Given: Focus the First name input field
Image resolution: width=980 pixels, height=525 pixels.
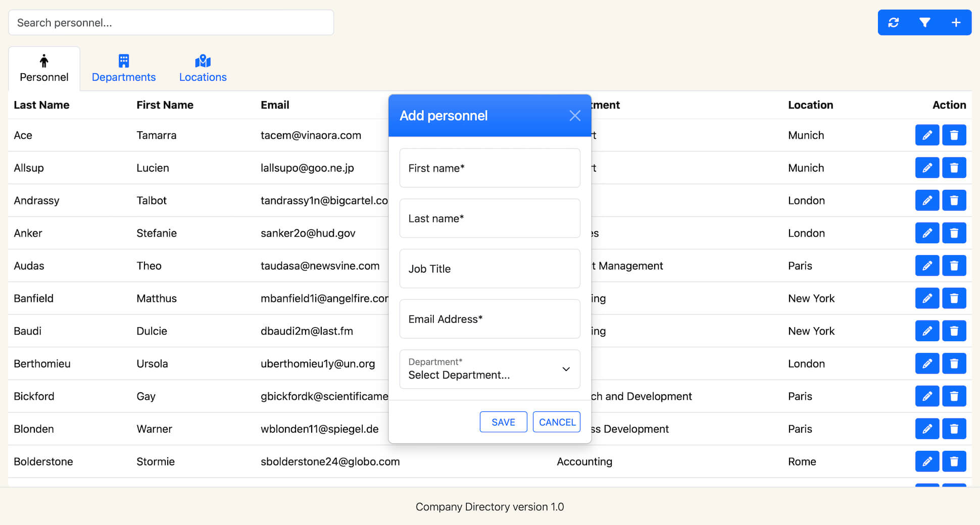Looking at the screenshot, I should click(x=489, y=168).
